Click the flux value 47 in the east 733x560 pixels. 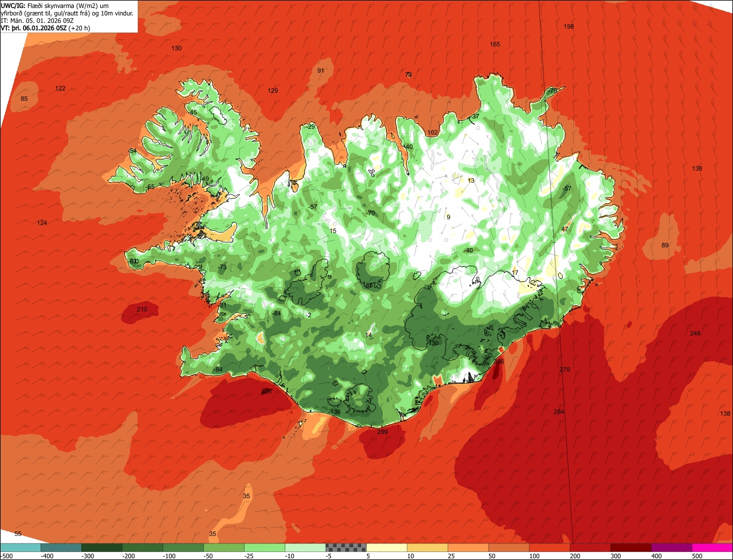pos(565,229)
